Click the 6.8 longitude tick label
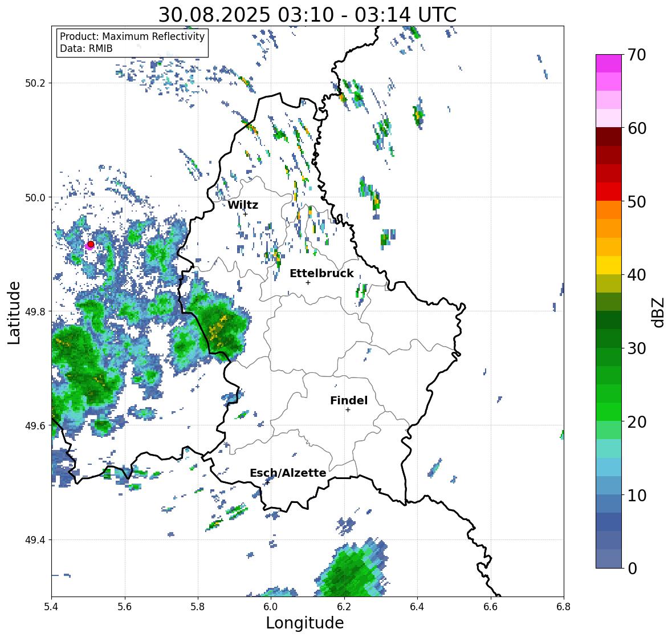Image resolution: width=672 pixels, height=637 pixels. [564, 607]
